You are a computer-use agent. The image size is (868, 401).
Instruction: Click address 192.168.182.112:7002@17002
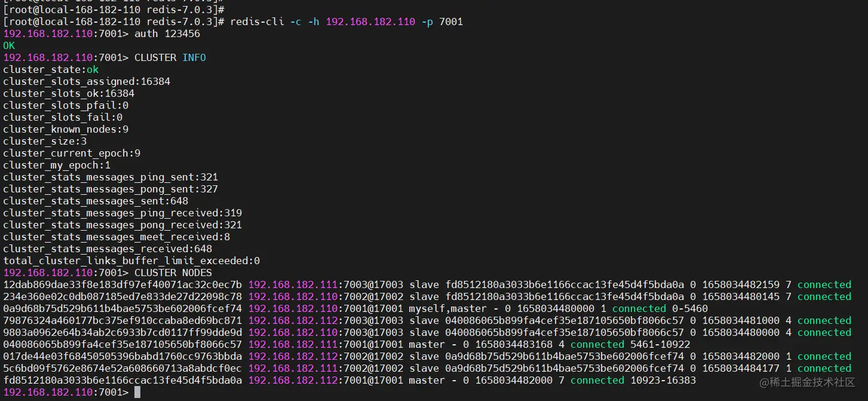[326, 357]
